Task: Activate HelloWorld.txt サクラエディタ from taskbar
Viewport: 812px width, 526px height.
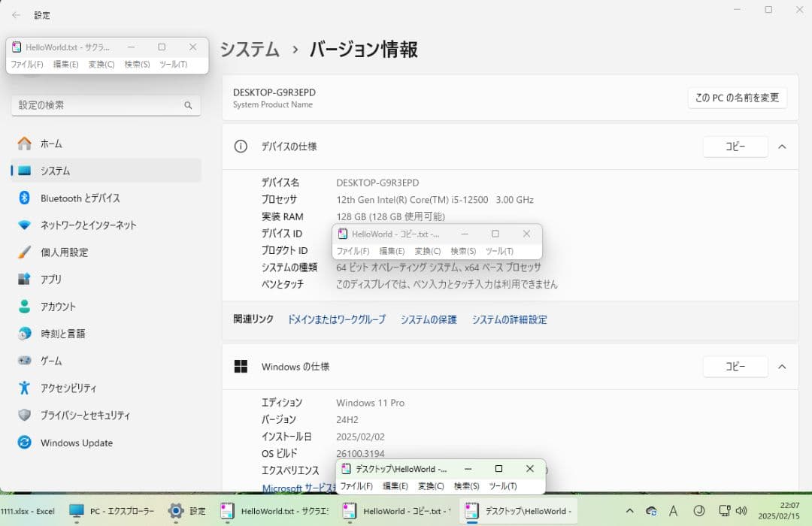Action: pyautogui.click(x=263, y=510)
